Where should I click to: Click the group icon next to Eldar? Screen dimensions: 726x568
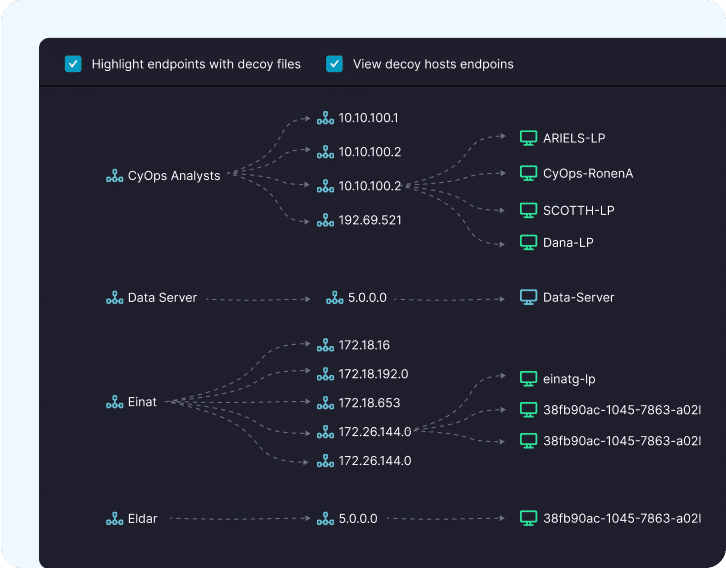(x=114, y=519)
